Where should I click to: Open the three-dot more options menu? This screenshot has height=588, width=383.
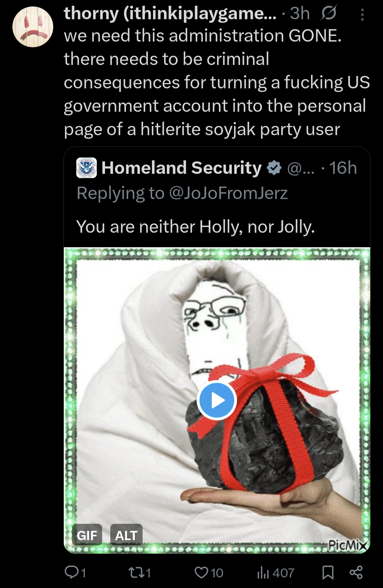coord(362,15)
